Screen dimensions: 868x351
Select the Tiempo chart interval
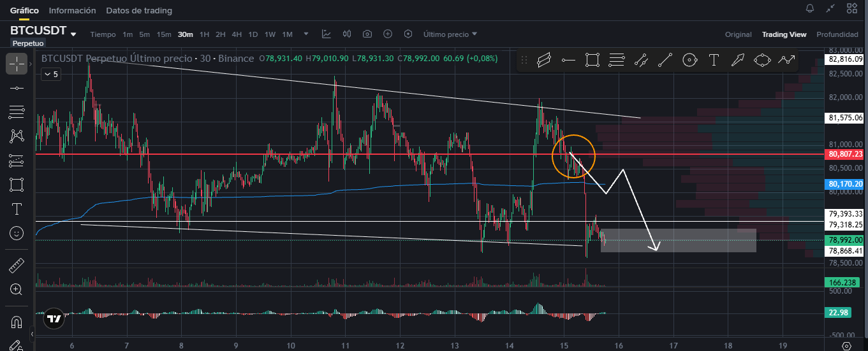pyautogui.click(x=103, y=34)
